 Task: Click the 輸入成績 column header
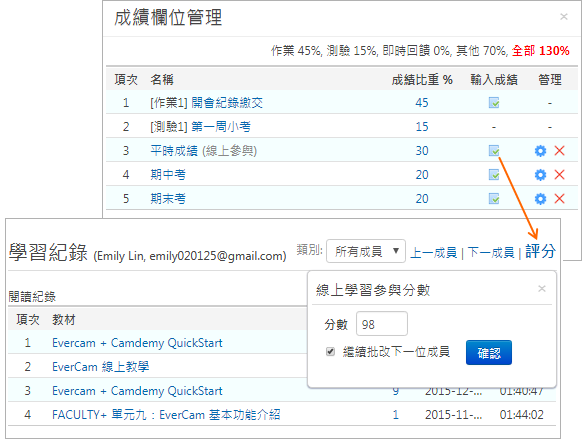click(494, 79)
